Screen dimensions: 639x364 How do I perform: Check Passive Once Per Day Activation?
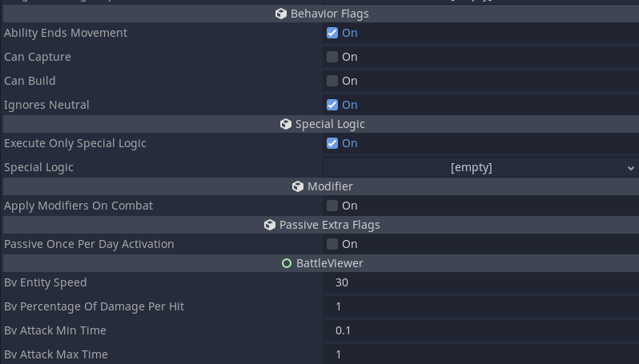point(332,244)
